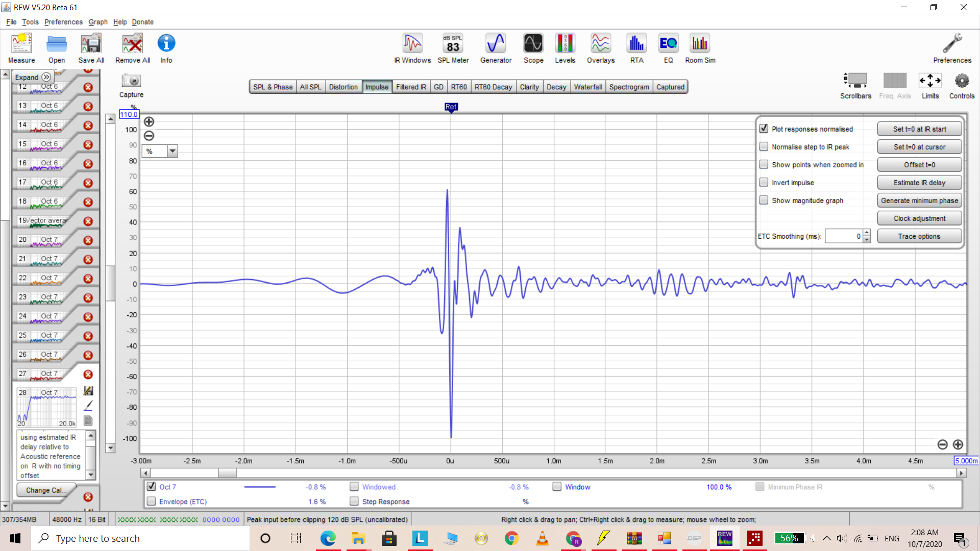Switch to RT60 Decay tab
980x551 pixels.
pyautogui.click(x=493, y=87)
